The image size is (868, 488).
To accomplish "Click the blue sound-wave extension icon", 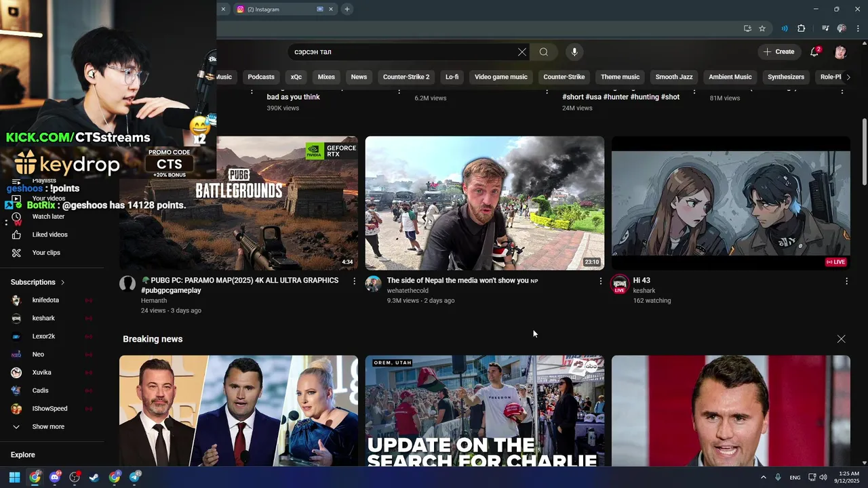I will 785,28.
